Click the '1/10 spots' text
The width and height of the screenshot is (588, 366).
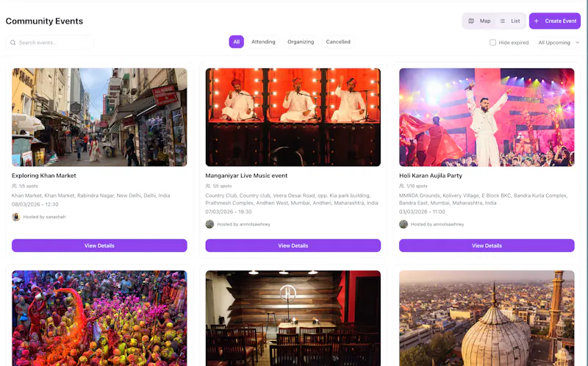pyautogui.click(x=417, y=186)
